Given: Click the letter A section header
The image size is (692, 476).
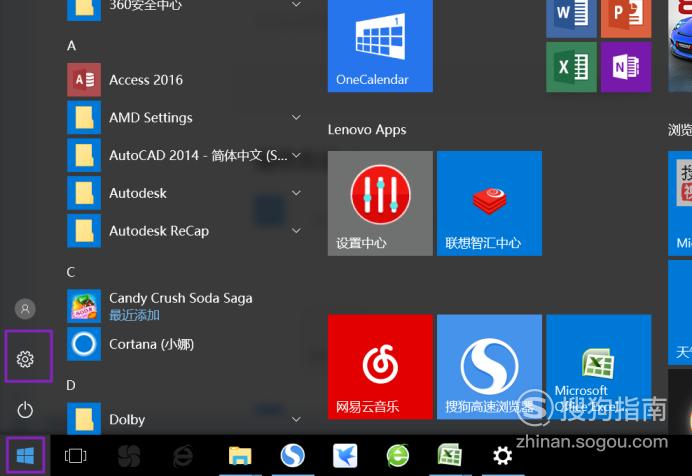Looking at the screenshot, I should 71,46.
